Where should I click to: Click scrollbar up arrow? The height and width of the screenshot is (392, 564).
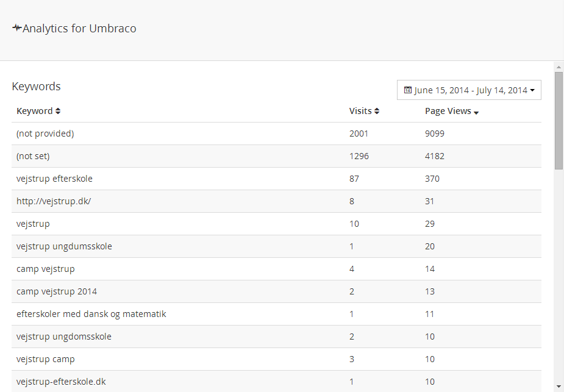[x=559, y=66]
